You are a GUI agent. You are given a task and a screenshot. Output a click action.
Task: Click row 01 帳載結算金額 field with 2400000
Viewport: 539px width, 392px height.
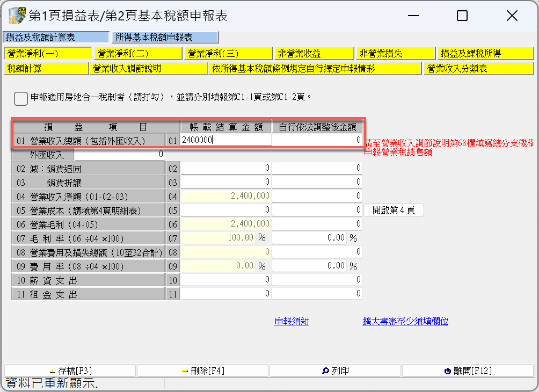226,140
